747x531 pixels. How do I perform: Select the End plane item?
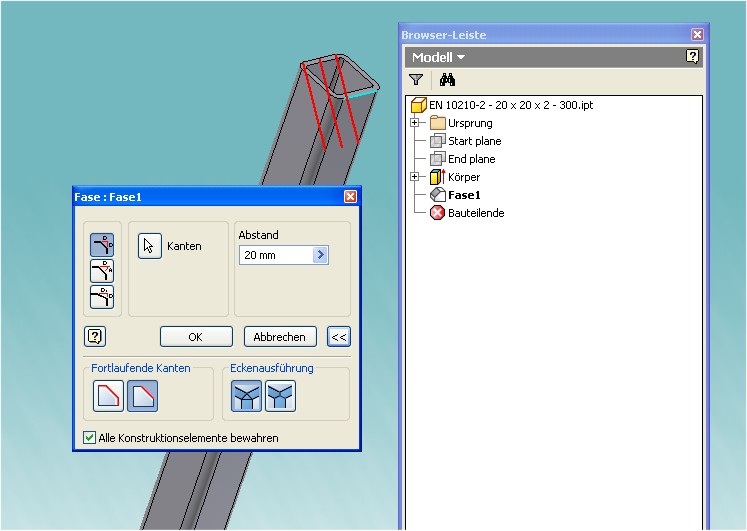472,159
